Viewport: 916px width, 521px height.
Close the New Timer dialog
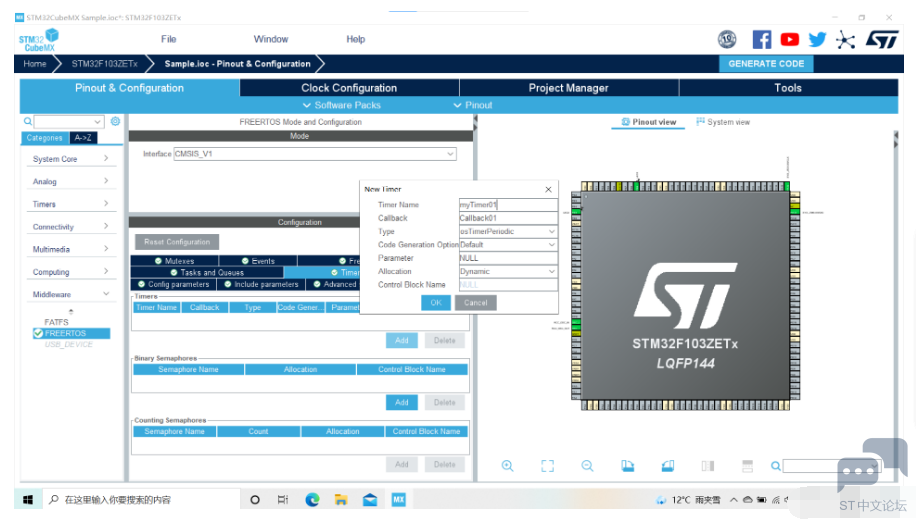click(548, 189)
